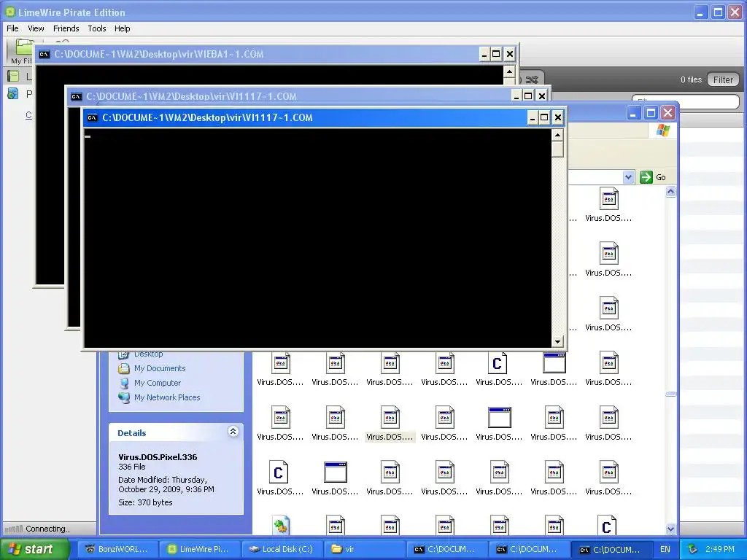The image size is (747, 560).
Task: Open My Network Places from Explorer side panel
Action: click(167, 397)
